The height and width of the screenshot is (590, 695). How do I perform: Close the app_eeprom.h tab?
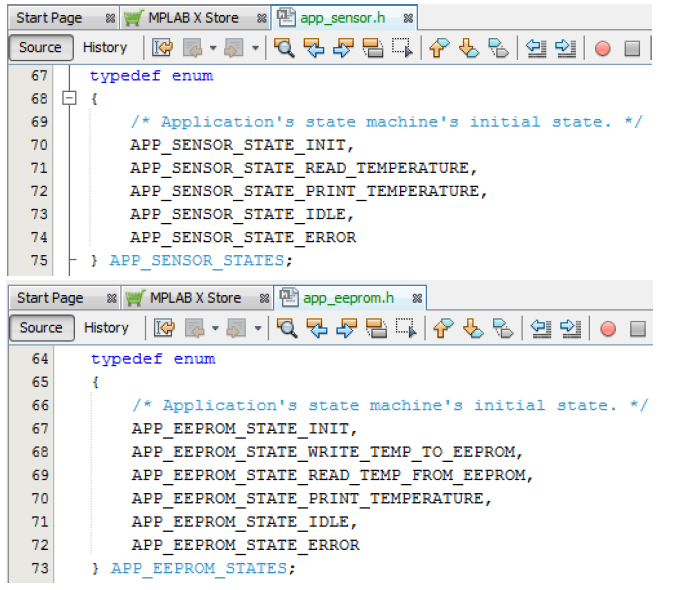417,299
